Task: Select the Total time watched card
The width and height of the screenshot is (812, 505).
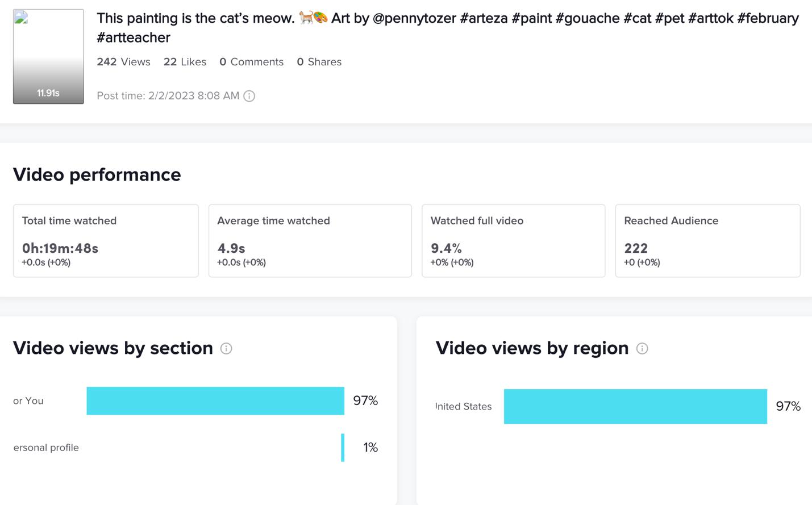Action: (x=106, y=241)
